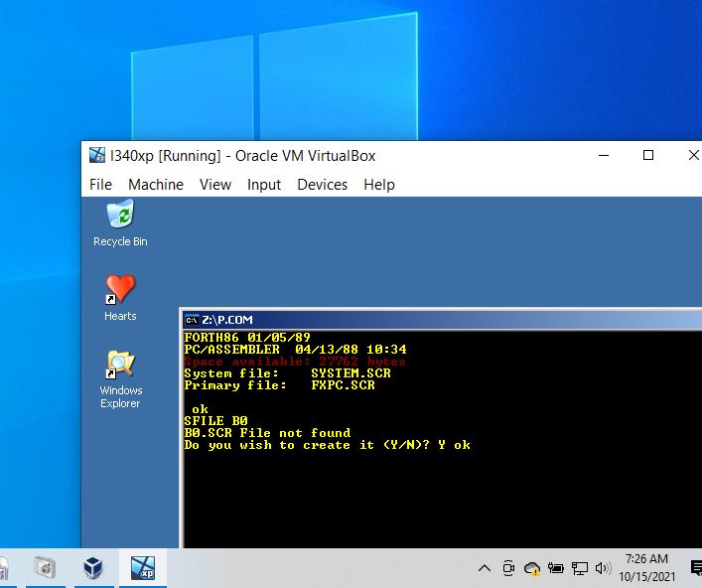Click the network tray icon
The height and width of the screenshot is (588, 702).
pos(579,568)
